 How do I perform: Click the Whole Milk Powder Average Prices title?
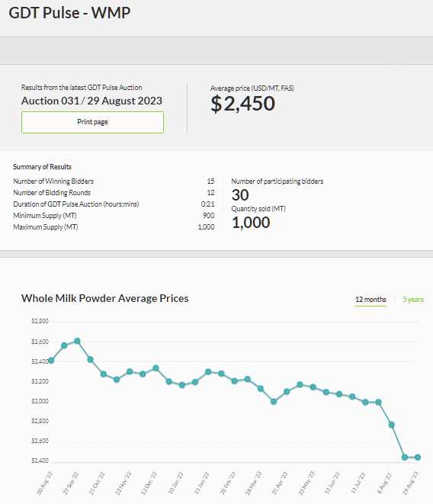coord(104,298)
